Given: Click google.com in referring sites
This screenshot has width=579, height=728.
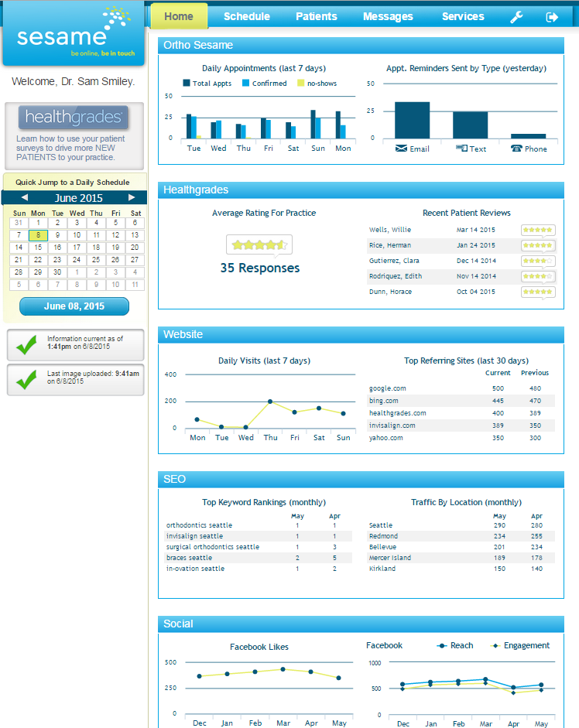Looking at the screenshot, I should click(388, 388).
